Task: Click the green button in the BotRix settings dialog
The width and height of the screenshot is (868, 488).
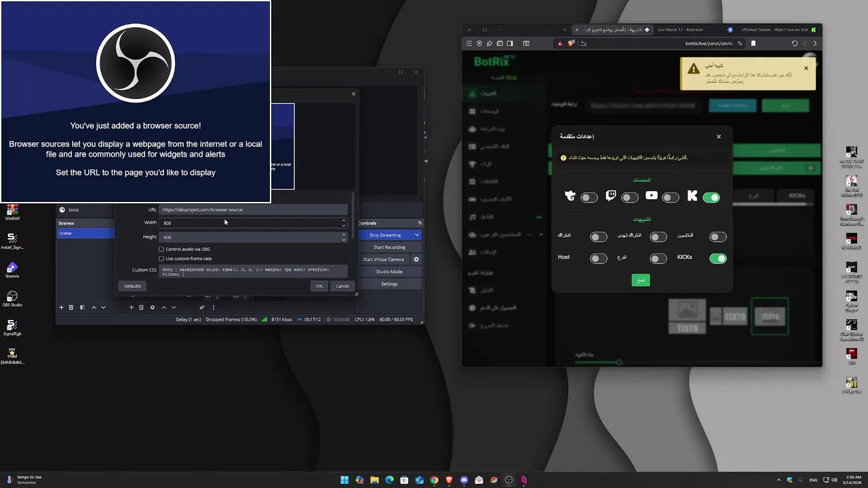Action: click(640, 280)
